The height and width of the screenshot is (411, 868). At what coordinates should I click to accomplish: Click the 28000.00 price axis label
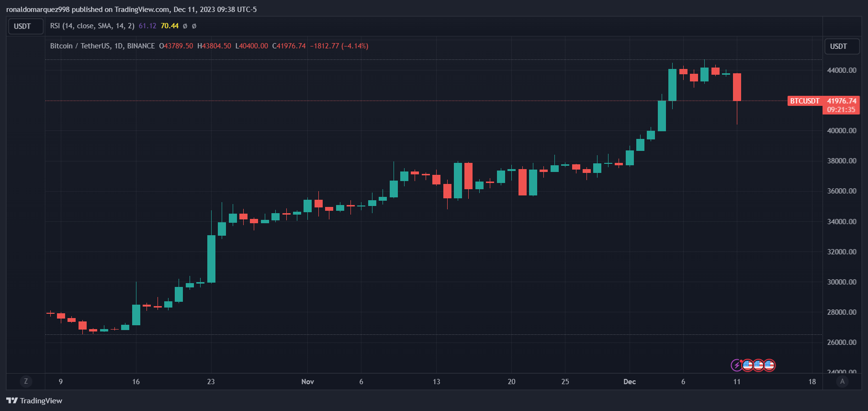point(842,312)
